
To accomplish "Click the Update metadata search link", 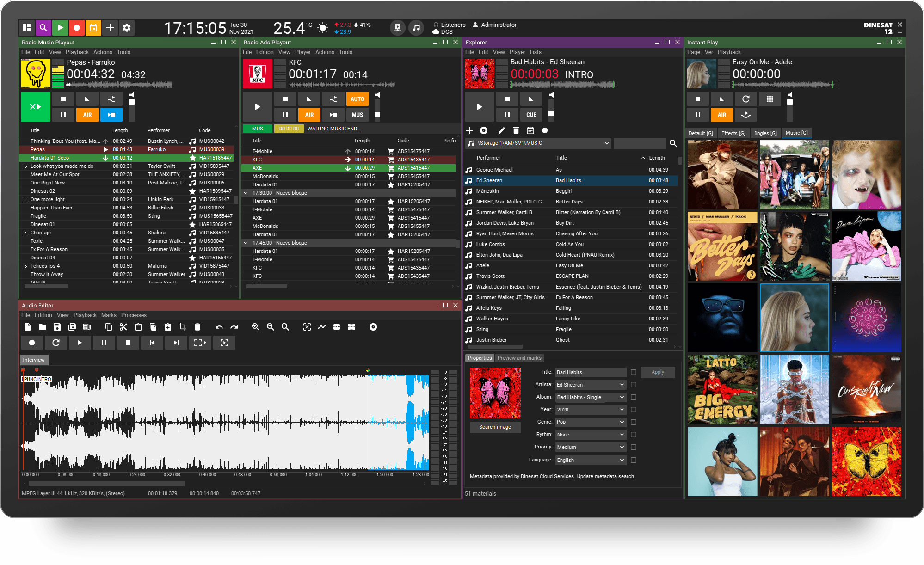I will click(605, 476).
